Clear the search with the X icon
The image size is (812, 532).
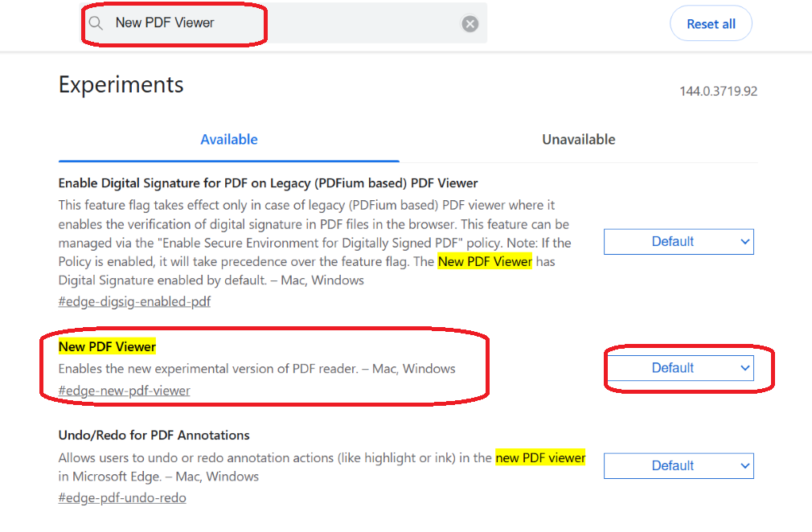(470, 24)
